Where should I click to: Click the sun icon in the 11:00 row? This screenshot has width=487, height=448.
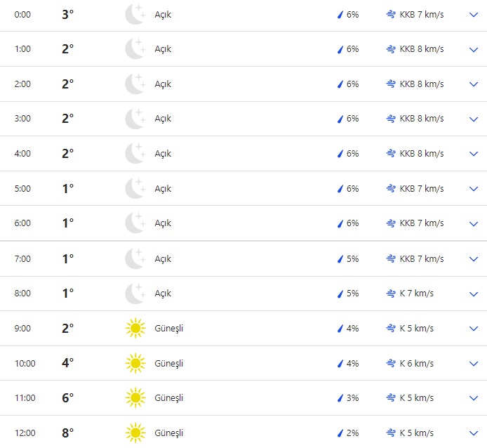click(x=135, y=397)
